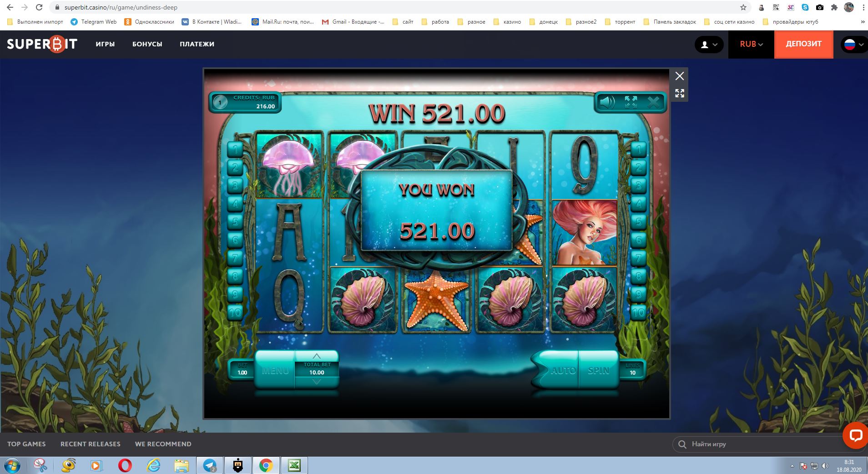868x474 pixels.
Task: Select payline 8 on right side
Action: (638, 276)
